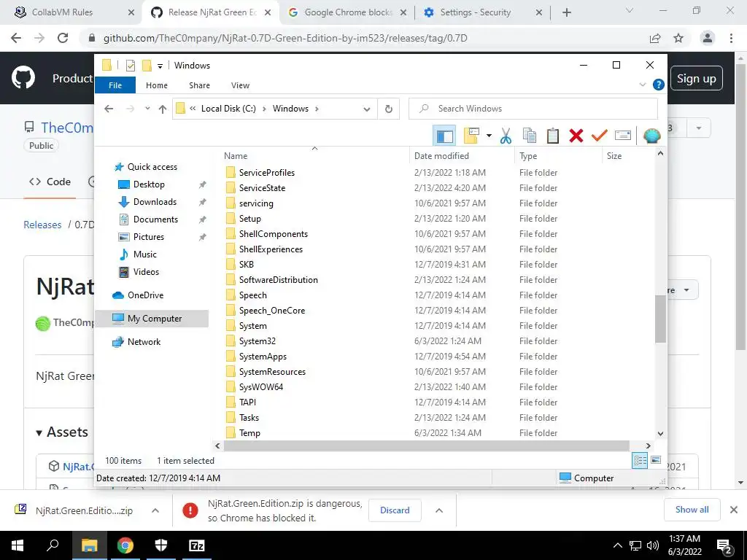Click the orange checkmark Properties icon
The image size is (747, 560).
tap(600, 136)
